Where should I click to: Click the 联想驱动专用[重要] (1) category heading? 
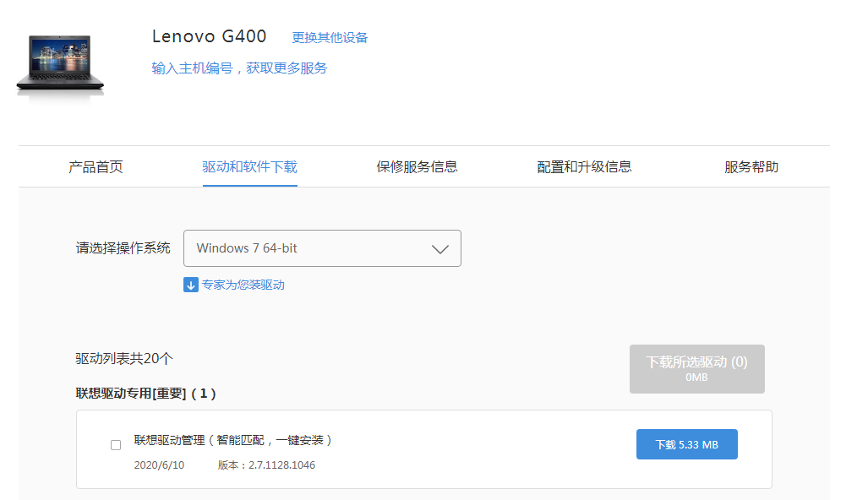click(145, 394)
